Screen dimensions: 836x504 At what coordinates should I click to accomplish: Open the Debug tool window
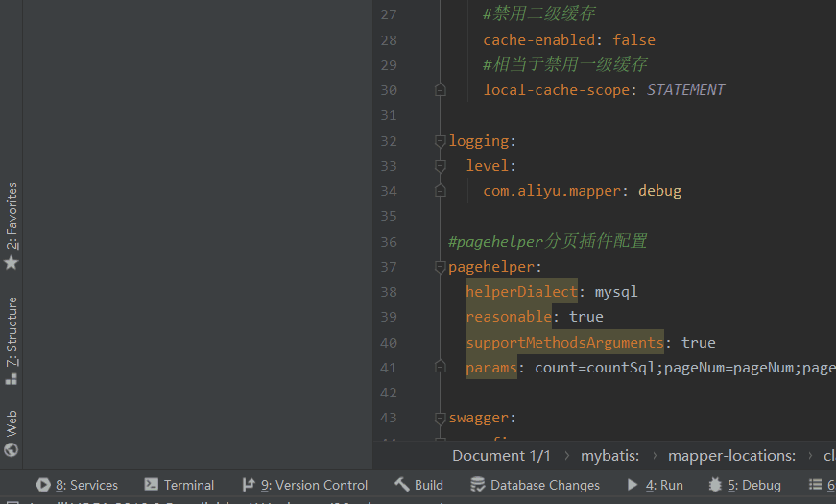[x=744, y=485]
